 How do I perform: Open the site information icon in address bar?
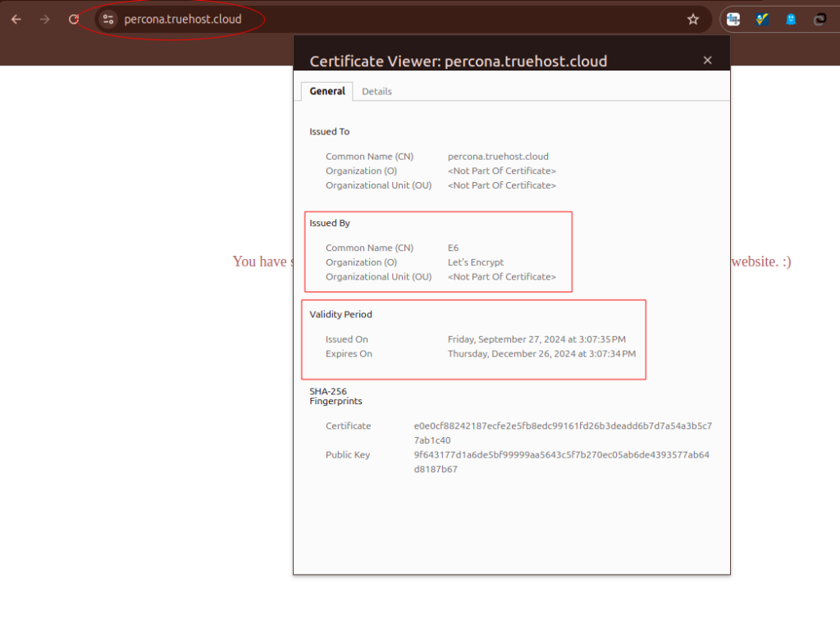pos(108,20)
